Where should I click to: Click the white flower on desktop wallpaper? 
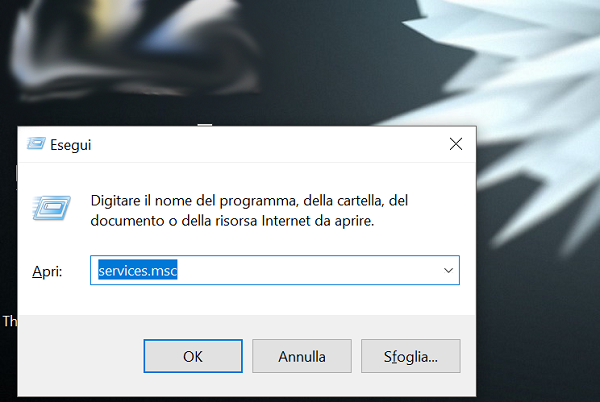(x=536, y=96)
